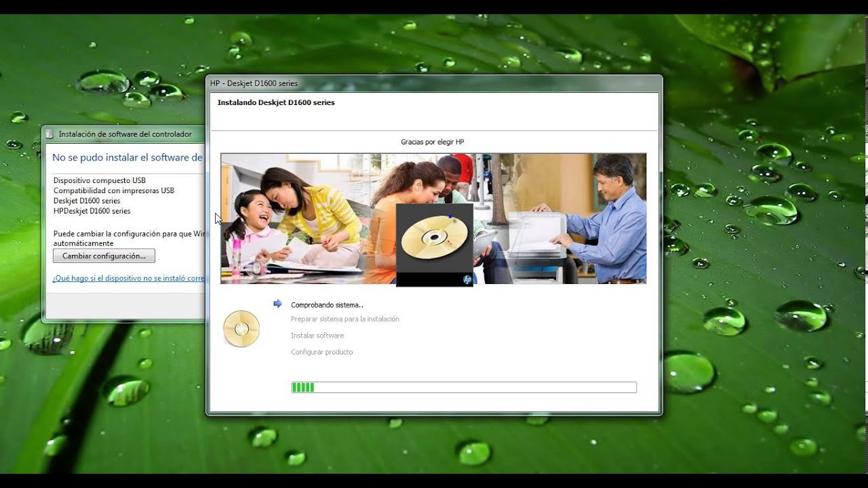868x488 pixels.
Task: Click the 'Puede cambiar la configuración' message
Action: click(x=129, y=238)
